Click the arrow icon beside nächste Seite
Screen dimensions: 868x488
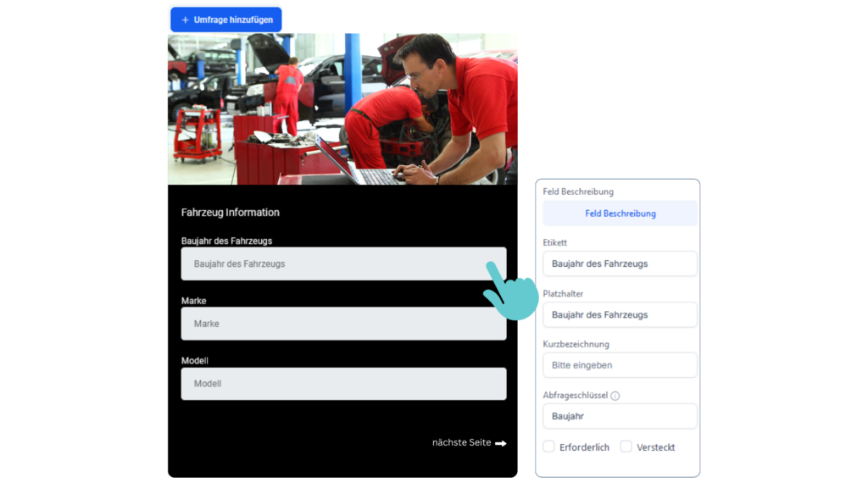pyautogui.click(x=501, y=443)
